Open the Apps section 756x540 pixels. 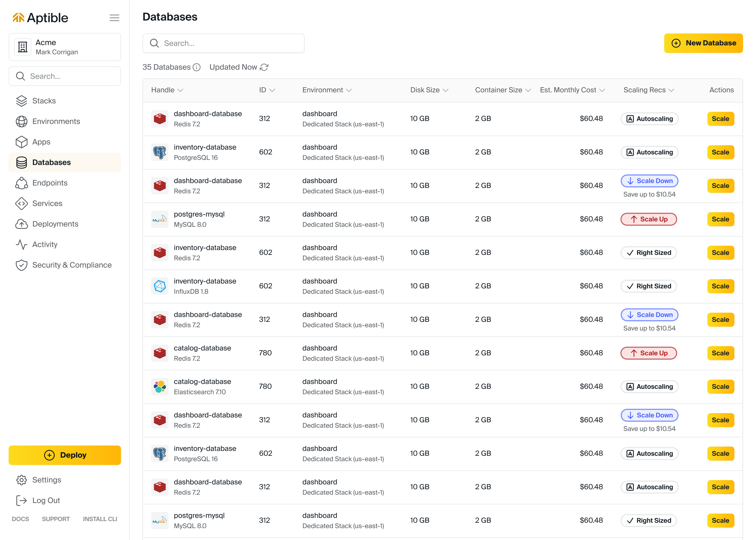[x=41, y=142]
